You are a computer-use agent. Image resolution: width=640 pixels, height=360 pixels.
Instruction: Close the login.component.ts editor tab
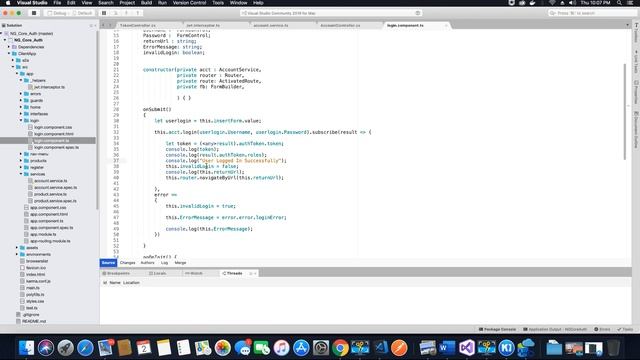coord(446,25)
